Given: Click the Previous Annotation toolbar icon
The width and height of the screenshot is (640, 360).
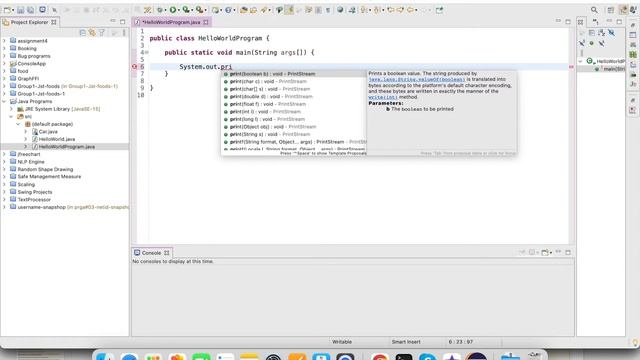Looking at the screenshot, I should tap(377, 10).
